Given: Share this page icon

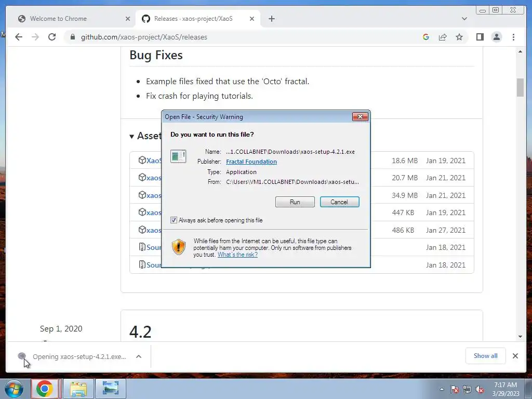Looking at the screenshot, I should click(443, 37).
